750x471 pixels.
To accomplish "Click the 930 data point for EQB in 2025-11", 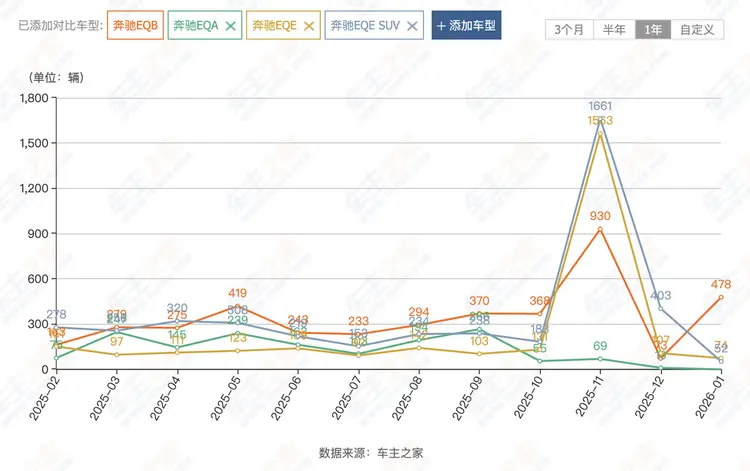I will (x=600, y=229).
